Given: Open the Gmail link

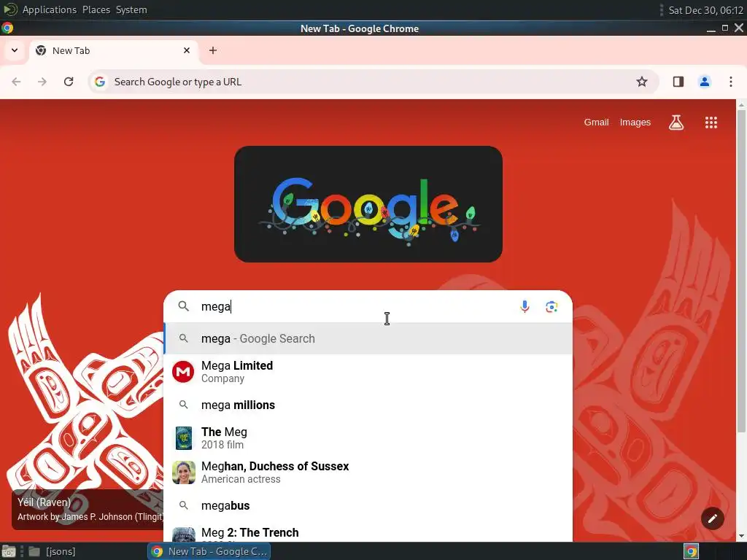Looking at the screenshot, I should click(x=597, y=122).
